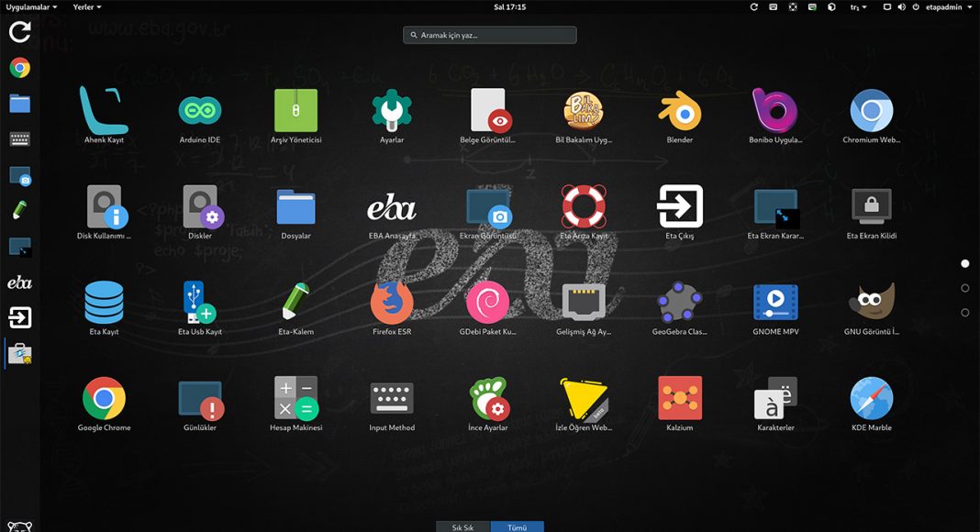
Task: Click the screenshot icon in the dock
Action: coord(20,176)
